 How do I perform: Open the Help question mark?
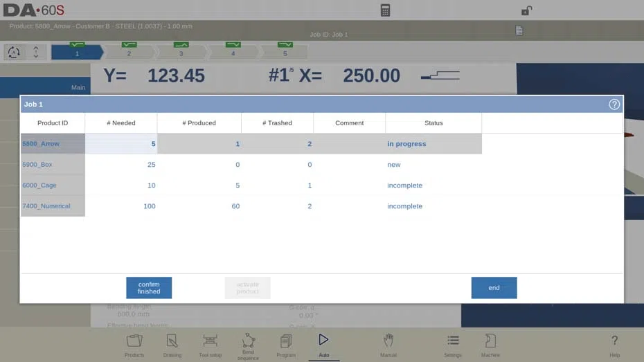click(x=614, y=346)
